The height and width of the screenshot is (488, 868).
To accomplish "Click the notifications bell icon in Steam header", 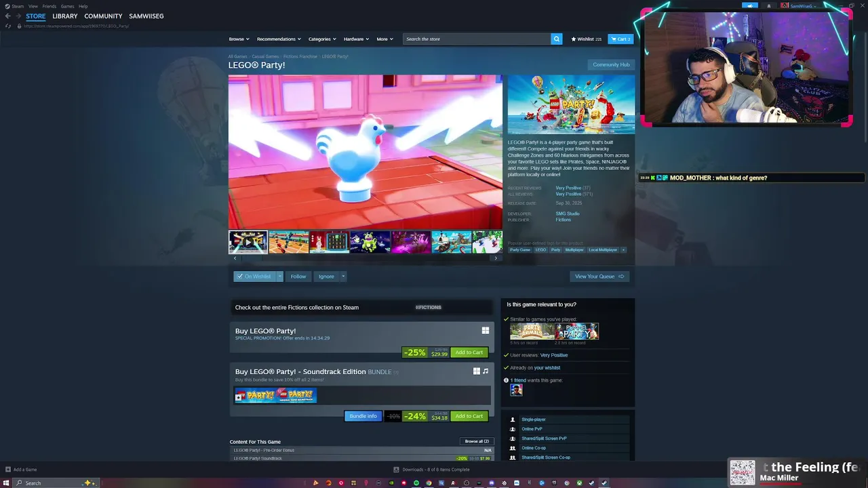I will click(x=769, y=5).
